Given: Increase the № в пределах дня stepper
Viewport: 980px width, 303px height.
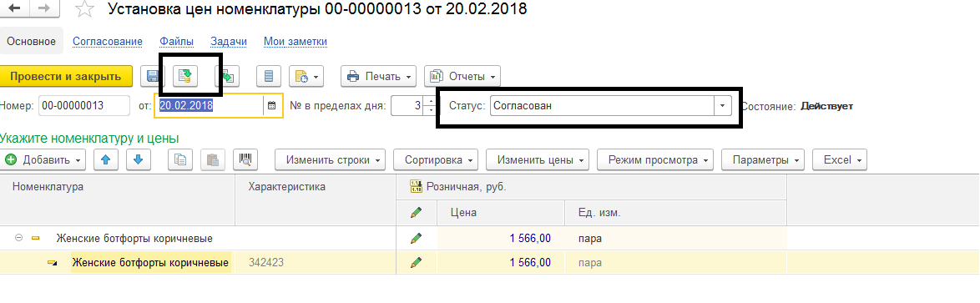Looking at the screenshot, I should (x=429, y=101).
